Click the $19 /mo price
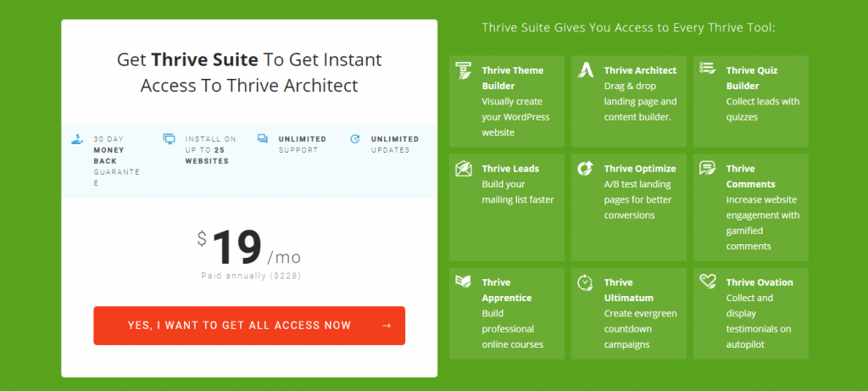The height and width of the screenshot is (391, 868). [x=249, y=247]
